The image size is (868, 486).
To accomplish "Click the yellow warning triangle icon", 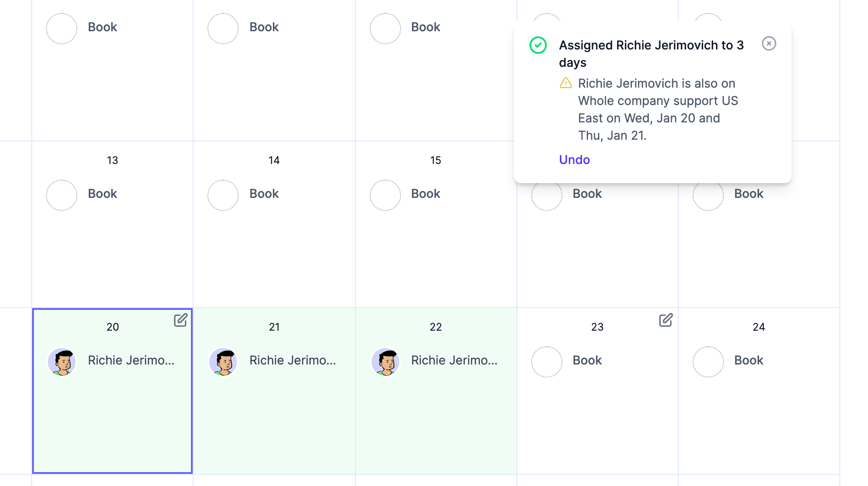I will click(566, 83).
